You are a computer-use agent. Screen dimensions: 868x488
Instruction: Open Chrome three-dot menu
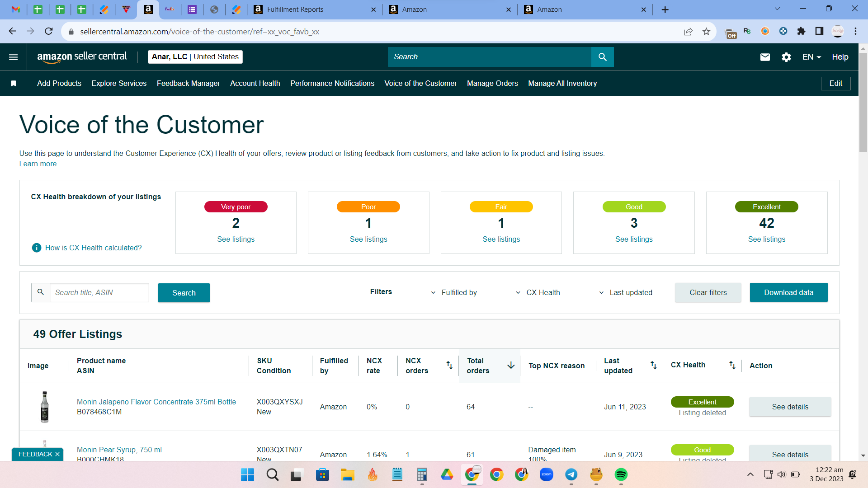(855, 31)
